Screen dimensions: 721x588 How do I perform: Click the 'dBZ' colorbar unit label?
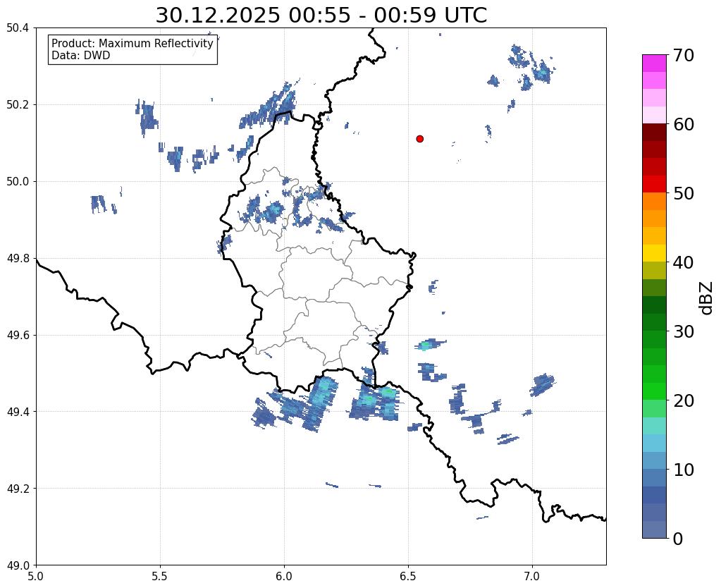click(x=707, y=298)
